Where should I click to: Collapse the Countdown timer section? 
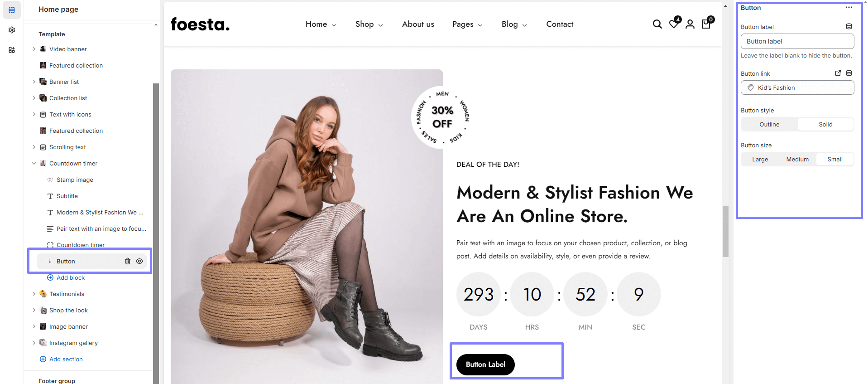pyautogui.click(x=34, y=163)
